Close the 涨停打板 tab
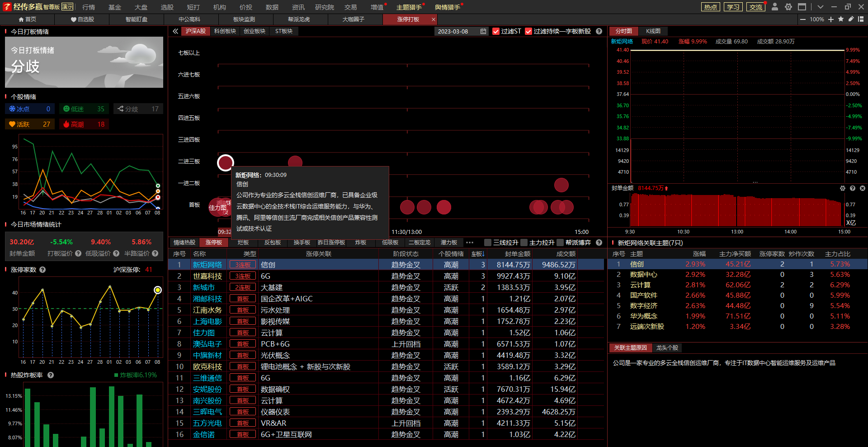The image size is (868, 447). tap(434, 19)
